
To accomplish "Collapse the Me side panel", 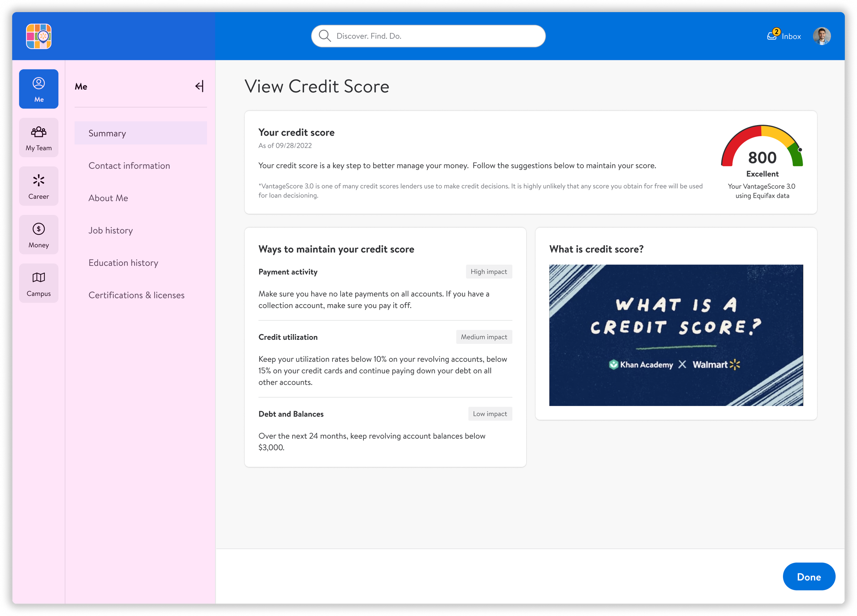I will tap(200, 86).
